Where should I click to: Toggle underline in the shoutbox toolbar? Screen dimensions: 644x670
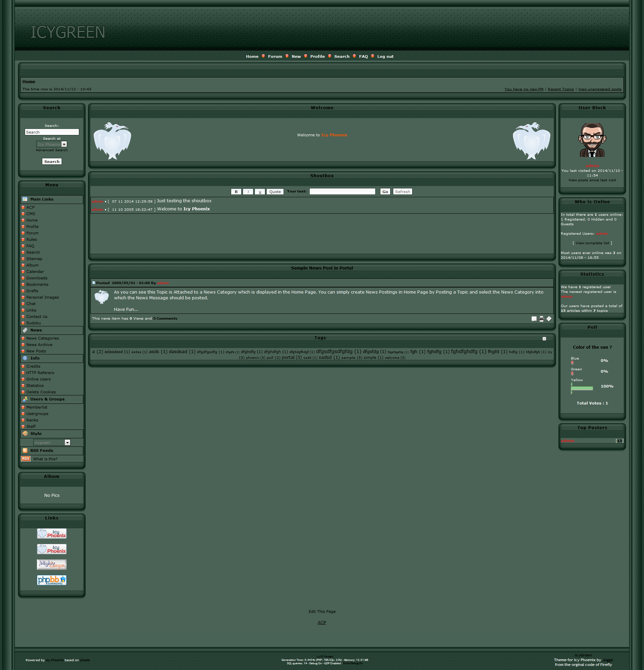click(260, 192)
